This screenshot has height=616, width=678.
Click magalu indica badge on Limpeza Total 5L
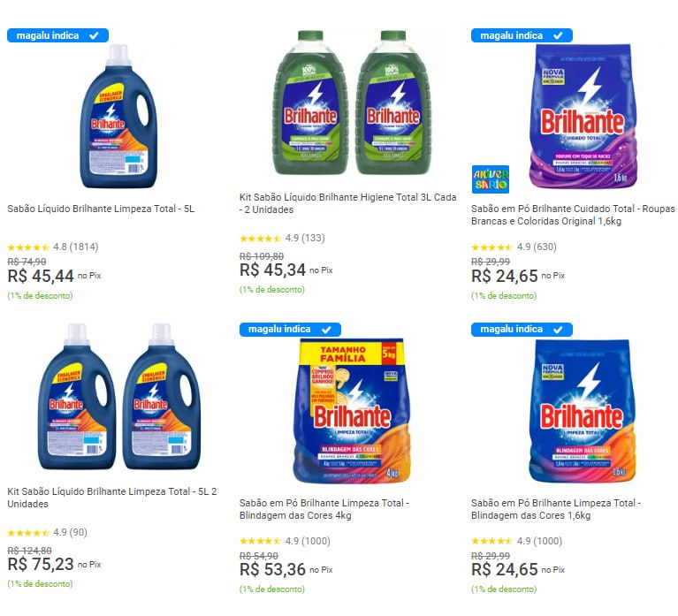click(57, 35)
